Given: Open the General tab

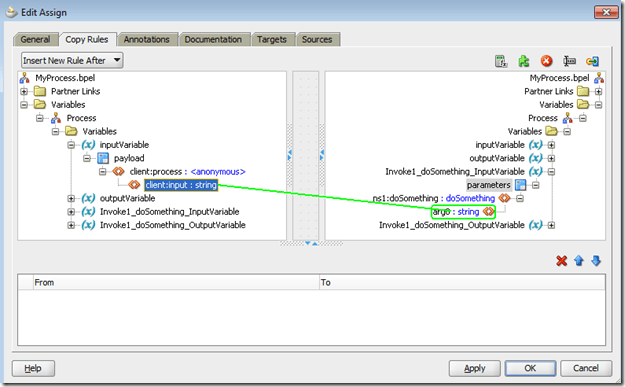Looking at the screenshot, I should click(x=35, y=39).
